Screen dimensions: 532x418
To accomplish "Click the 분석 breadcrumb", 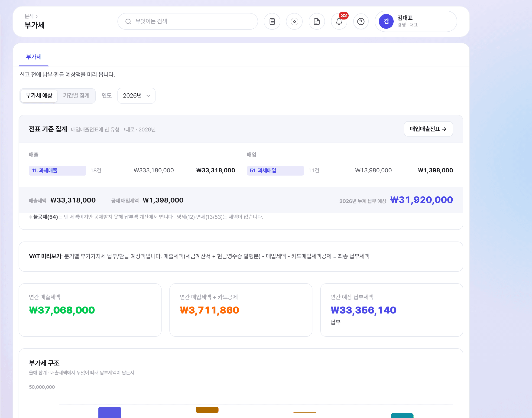I will point(29,16).
